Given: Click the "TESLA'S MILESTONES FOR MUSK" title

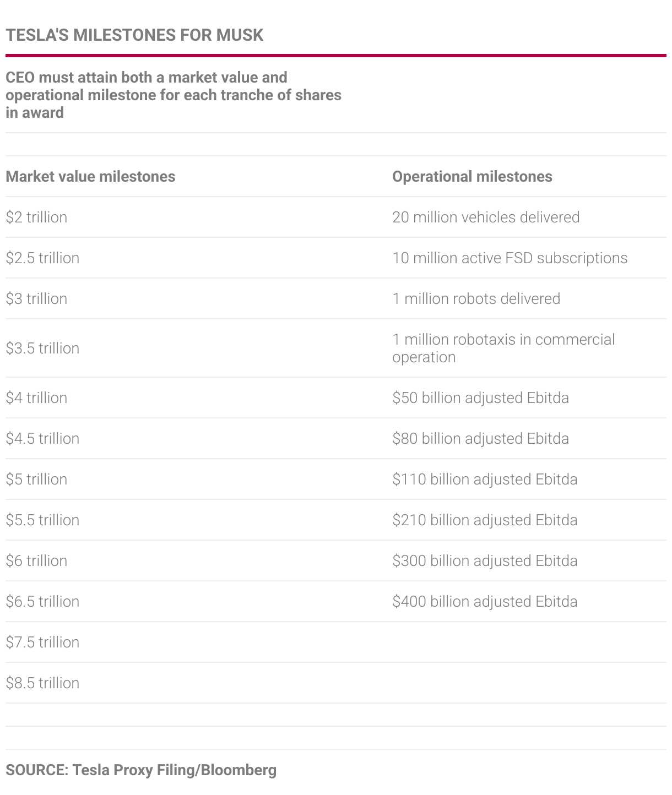Looking at the screenshot, I should 134,35.
